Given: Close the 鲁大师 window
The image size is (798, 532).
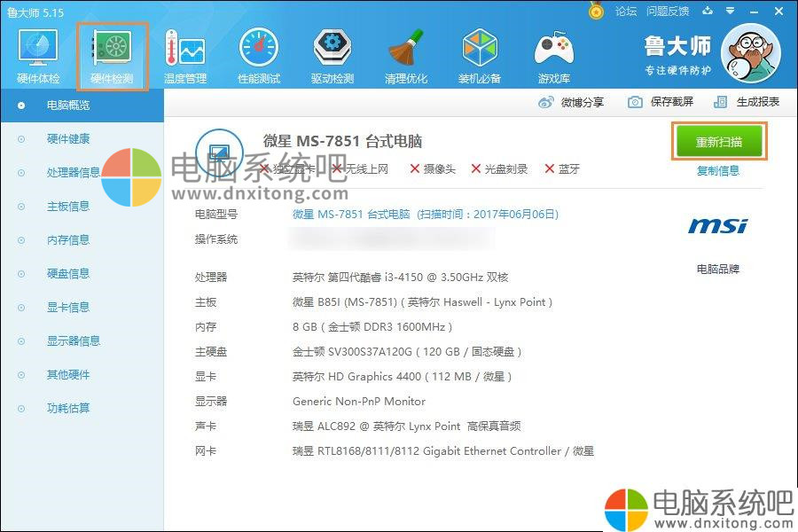Looking at the screenshot, I should tap(778, 12).
